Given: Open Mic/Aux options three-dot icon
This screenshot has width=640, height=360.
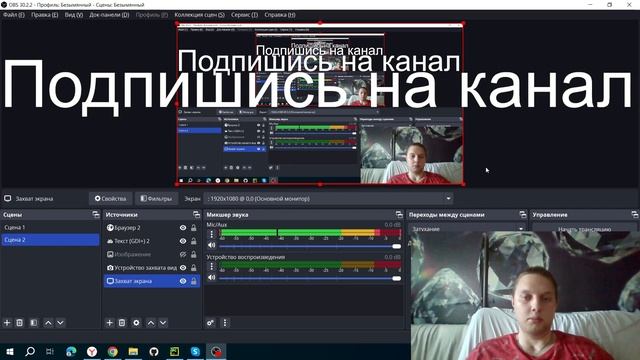Looking at the screenshot, I should click(211, 234).
